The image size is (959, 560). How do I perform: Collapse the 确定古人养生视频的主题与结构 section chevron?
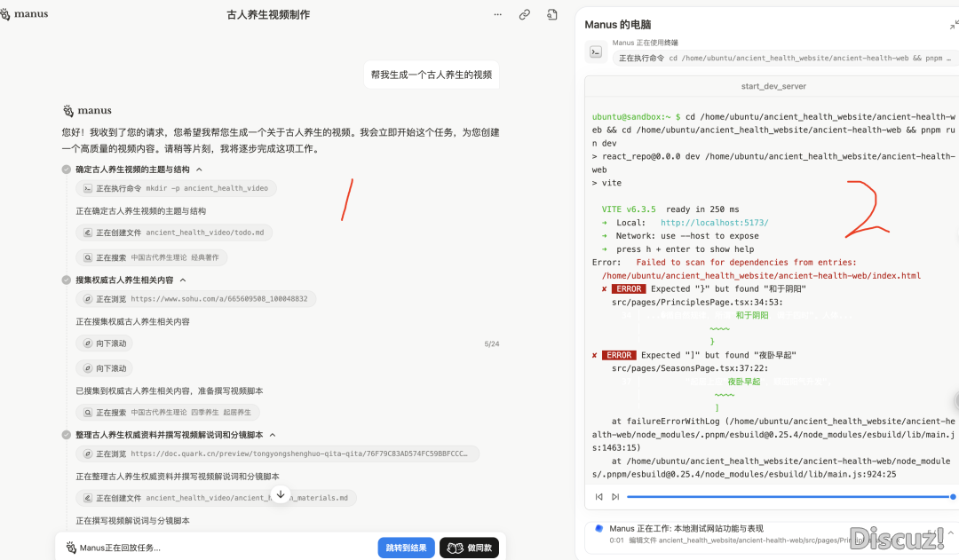click(199, 170)
